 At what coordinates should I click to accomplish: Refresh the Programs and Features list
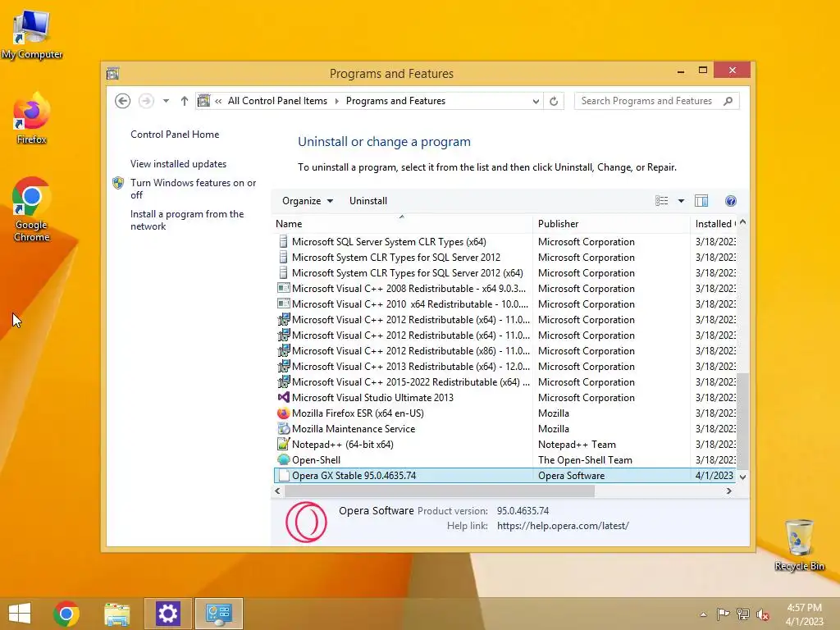pos(554,101)
